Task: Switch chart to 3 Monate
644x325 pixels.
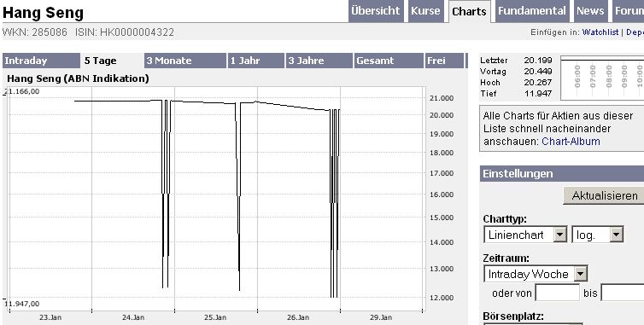Action: (184, 61)
